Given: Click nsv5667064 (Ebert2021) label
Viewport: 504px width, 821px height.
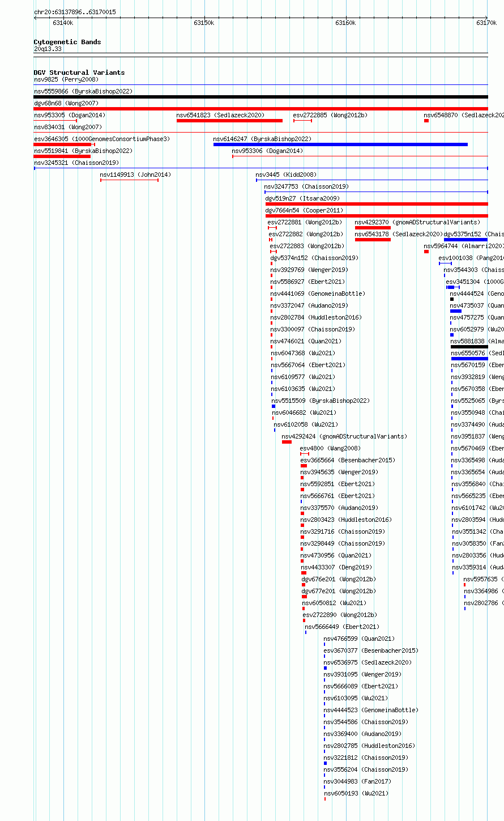Looking at the screenshot, I should (308, 365).
